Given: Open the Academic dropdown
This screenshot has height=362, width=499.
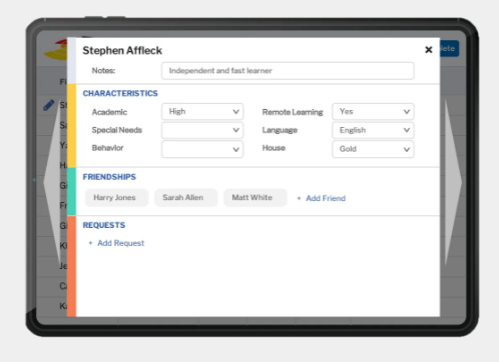Looking at the screenshot, I should click(x=202, y=112).
